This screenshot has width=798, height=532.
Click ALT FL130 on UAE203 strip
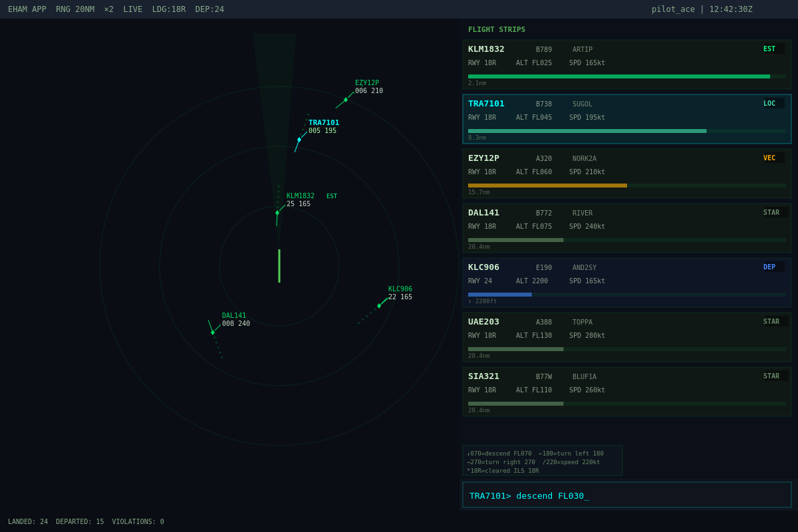click(x=534, y=336)
